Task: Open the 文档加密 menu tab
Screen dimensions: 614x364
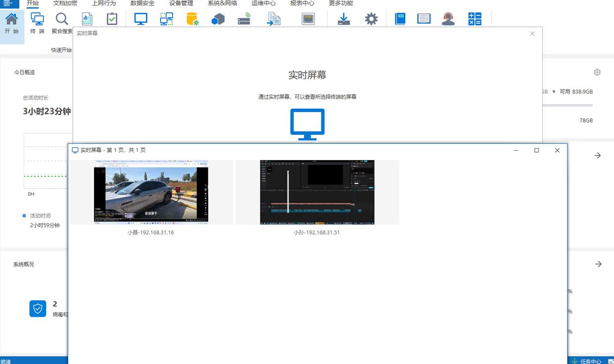Action: point(65,3)
